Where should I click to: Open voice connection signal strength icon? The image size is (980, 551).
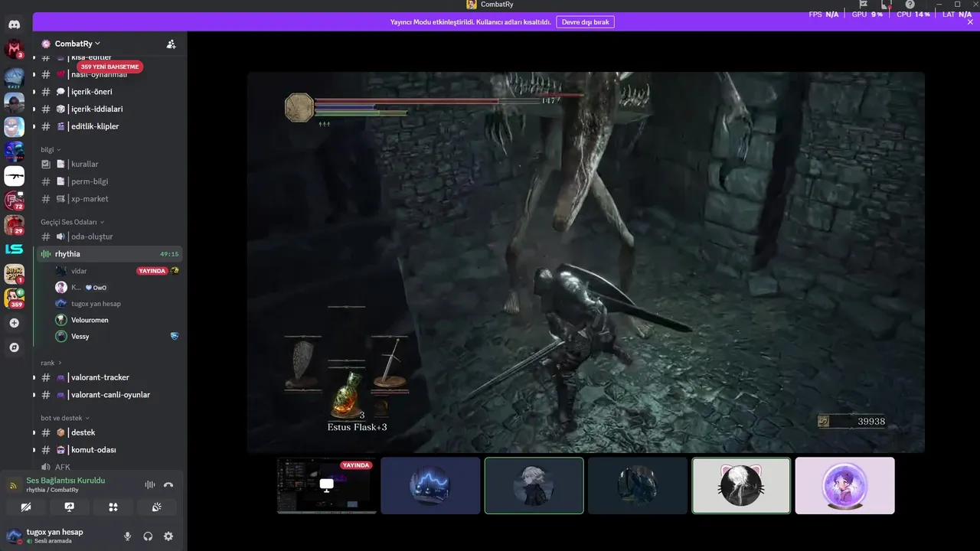click(13, 485)
